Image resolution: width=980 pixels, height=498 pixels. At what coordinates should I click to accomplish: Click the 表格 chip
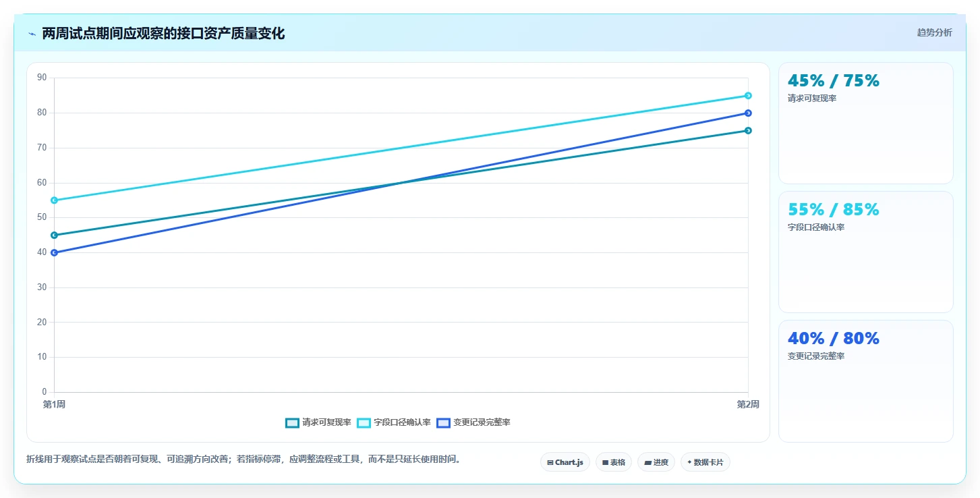(614, 462)
